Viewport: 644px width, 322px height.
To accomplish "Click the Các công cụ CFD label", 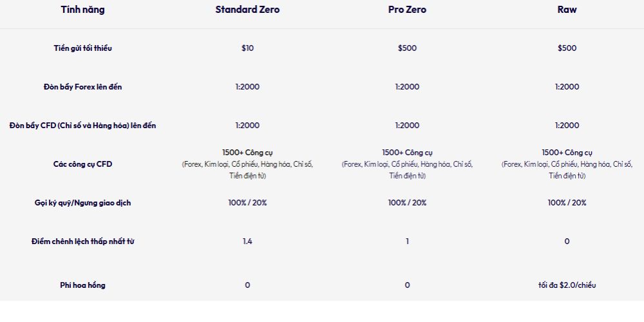I will click(82, 164).
